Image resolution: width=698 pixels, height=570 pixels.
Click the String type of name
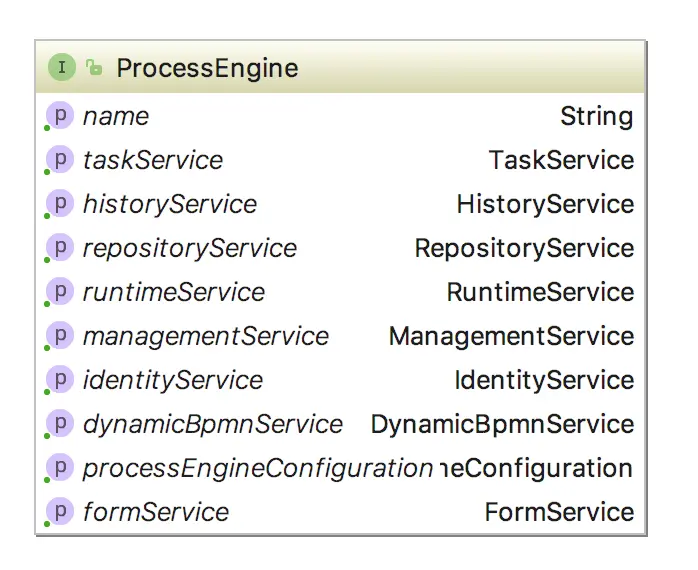[596, 116]
